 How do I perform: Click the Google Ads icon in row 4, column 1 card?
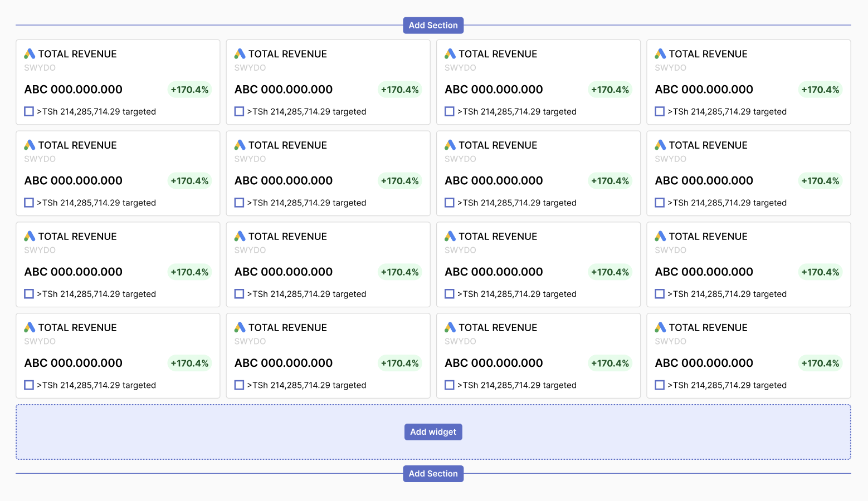coord(30,327)
